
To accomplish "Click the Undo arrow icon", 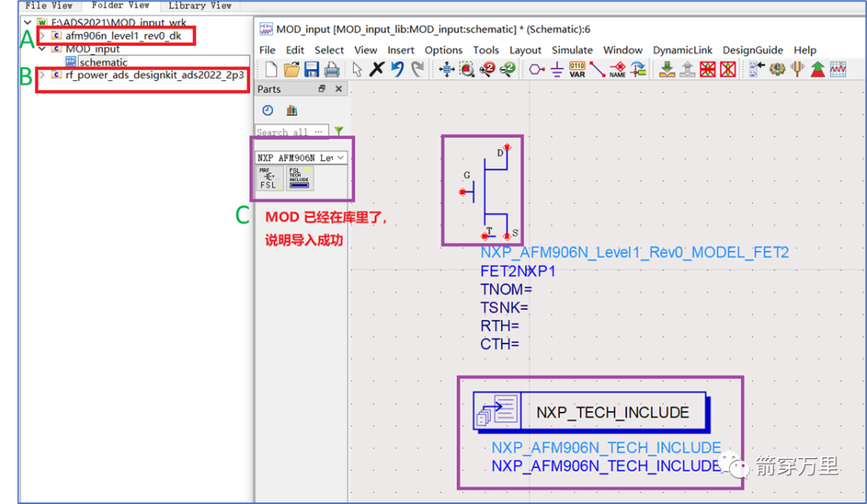I will (397, 70).
